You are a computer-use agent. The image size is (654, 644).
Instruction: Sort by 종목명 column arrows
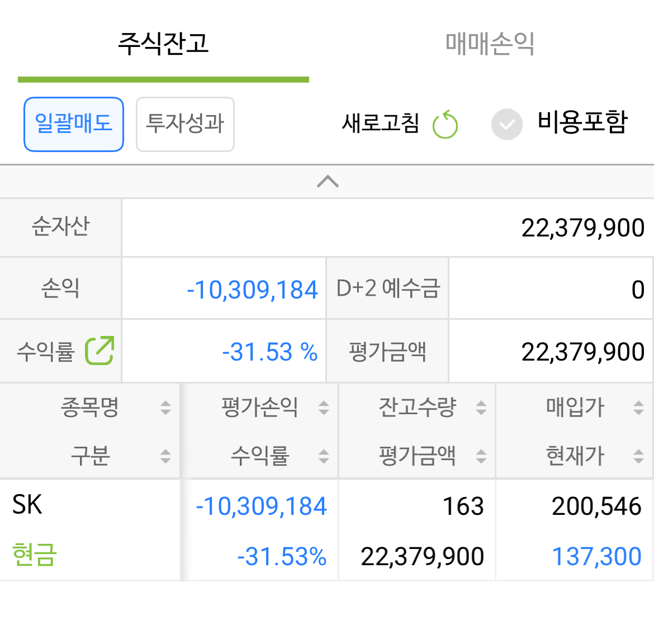[x=165, y=408]
